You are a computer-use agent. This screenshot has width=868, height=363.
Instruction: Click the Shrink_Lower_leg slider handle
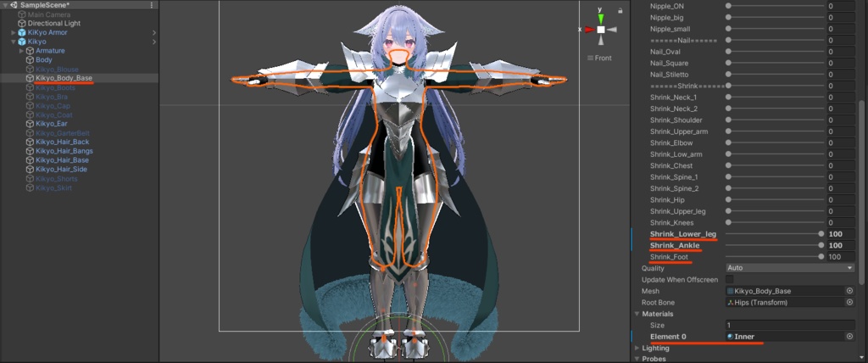(821, 234)
